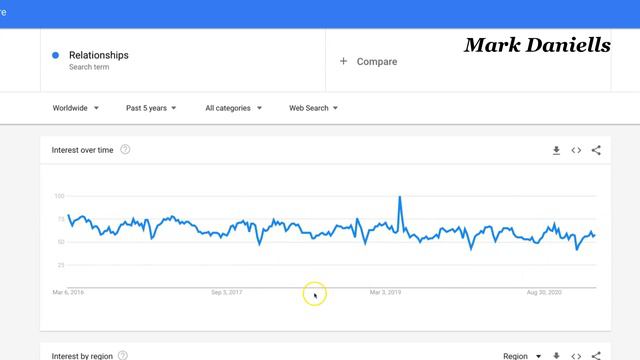This screenshot has height=360, width=640.
Task: Click the chart peak near Mar 2019
Action: (x=400, y=197)
